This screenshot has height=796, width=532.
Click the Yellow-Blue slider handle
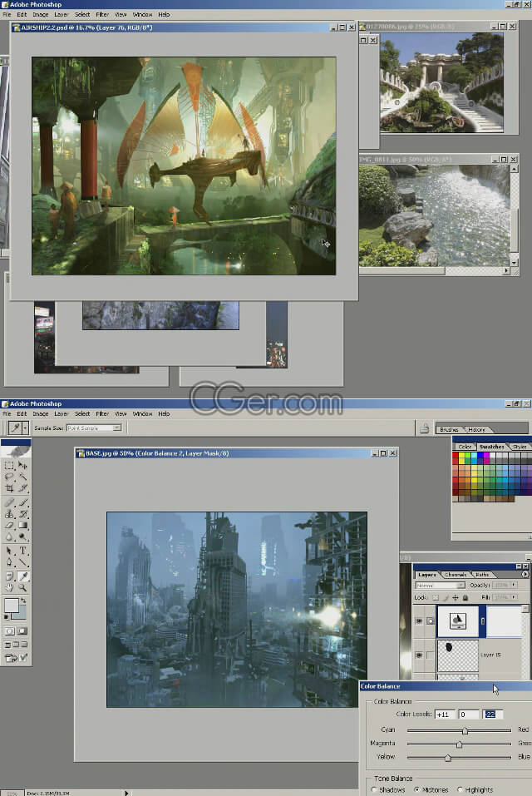pyautogui.click(x=448, y=758)
